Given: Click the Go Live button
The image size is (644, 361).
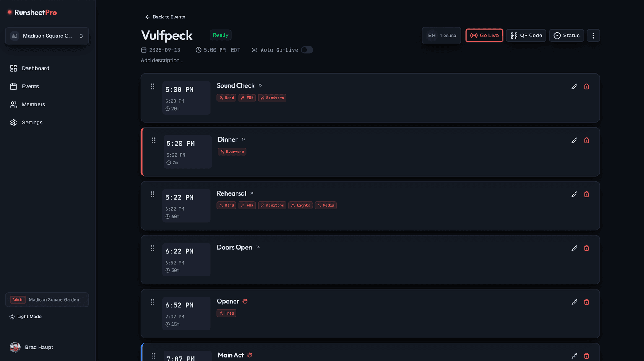Looking at the screenshot, I should [484, 36].
